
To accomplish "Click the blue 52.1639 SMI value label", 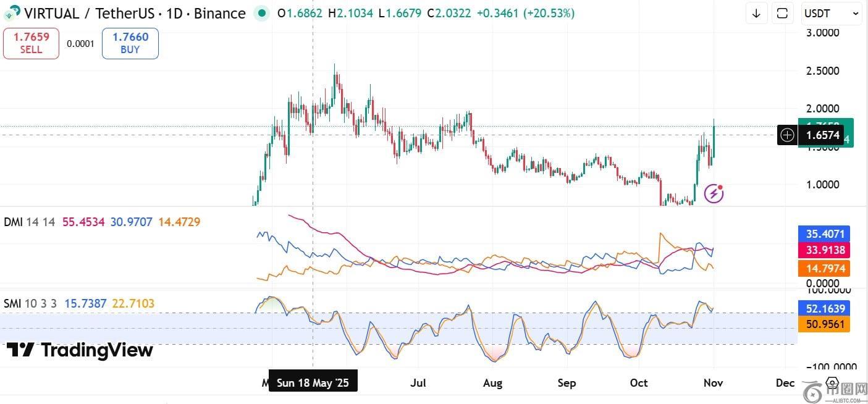I will 824,308.
